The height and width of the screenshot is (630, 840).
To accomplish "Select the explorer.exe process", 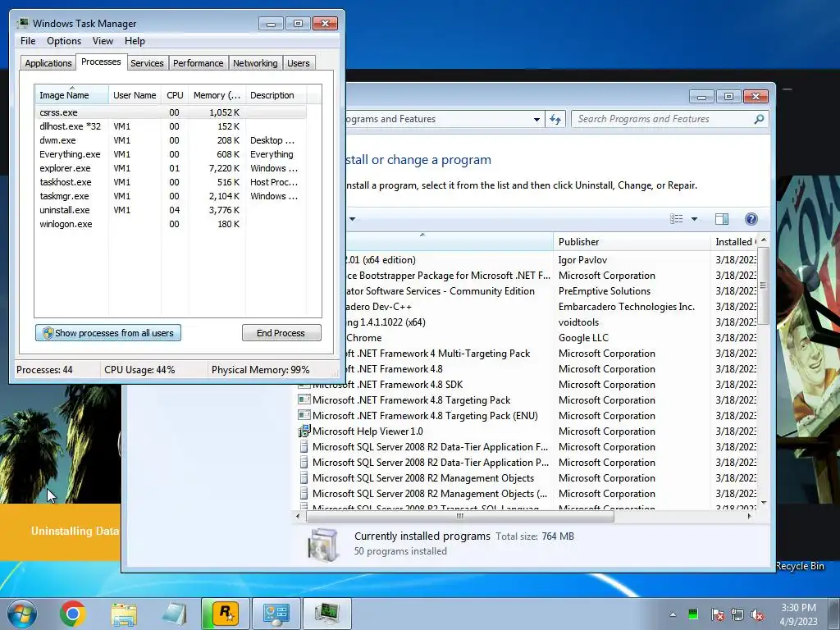I will click(171, 168).
